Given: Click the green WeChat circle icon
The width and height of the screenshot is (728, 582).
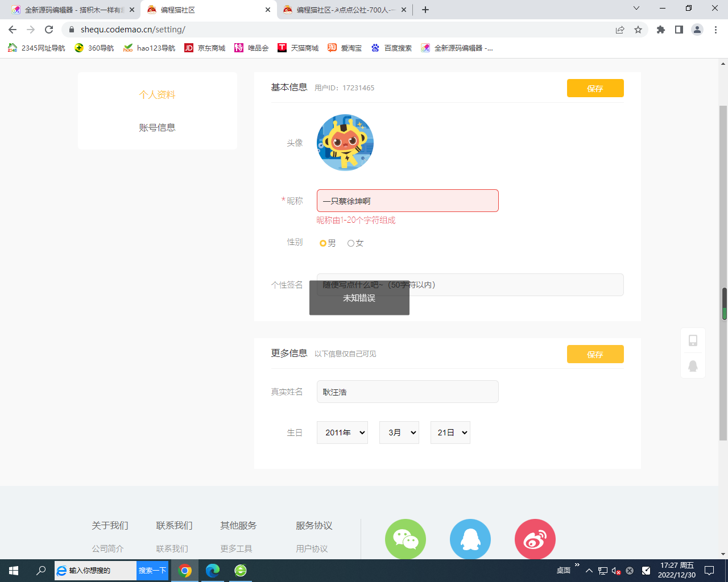Looking at the screenshot, I should pos(406,539).
